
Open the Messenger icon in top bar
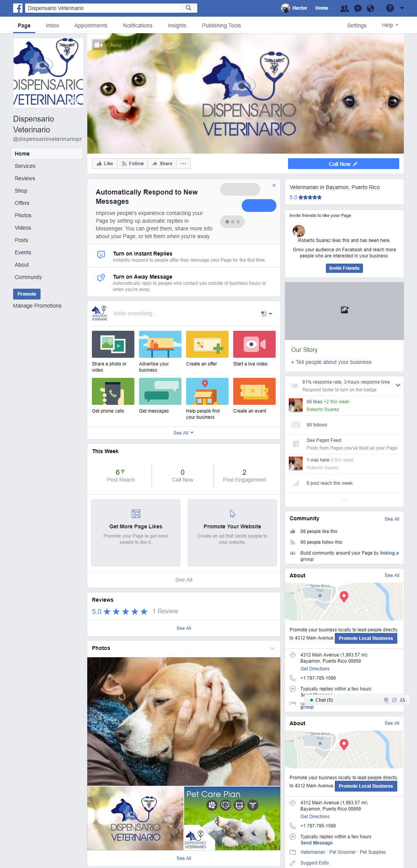point(358,8)
